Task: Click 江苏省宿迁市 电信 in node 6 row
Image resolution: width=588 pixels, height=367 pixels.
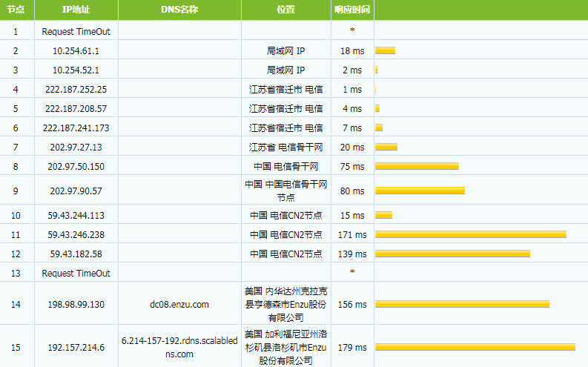Action: coord(285,128)
